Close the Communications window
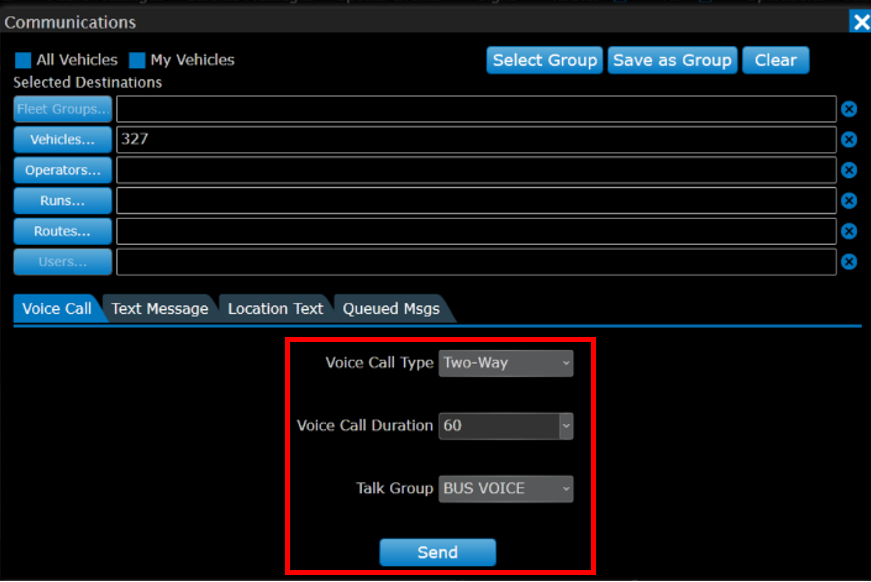Image resolution: width=871 pixels, height=582 pixels. tap(859, 21)
